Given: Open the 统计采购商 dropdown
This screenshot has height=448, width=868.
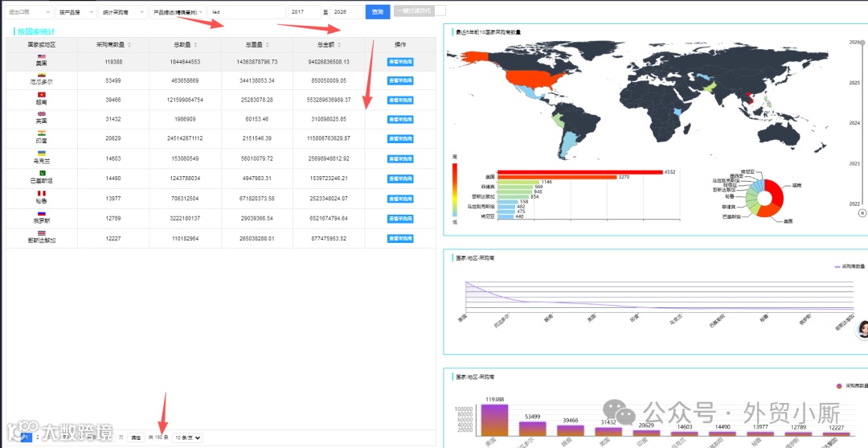Looking at the screenshot, I should (123, 12).
